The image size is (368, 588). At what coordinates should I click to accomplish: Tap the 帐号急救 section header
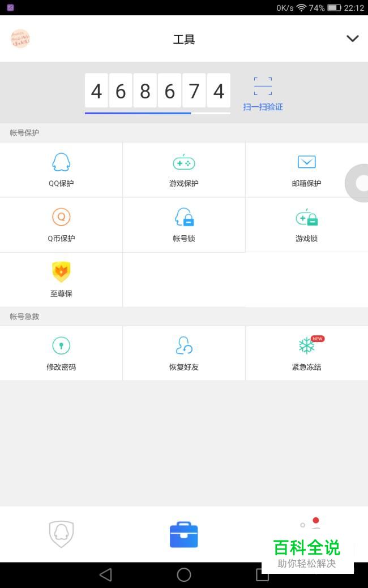[24, 317]
